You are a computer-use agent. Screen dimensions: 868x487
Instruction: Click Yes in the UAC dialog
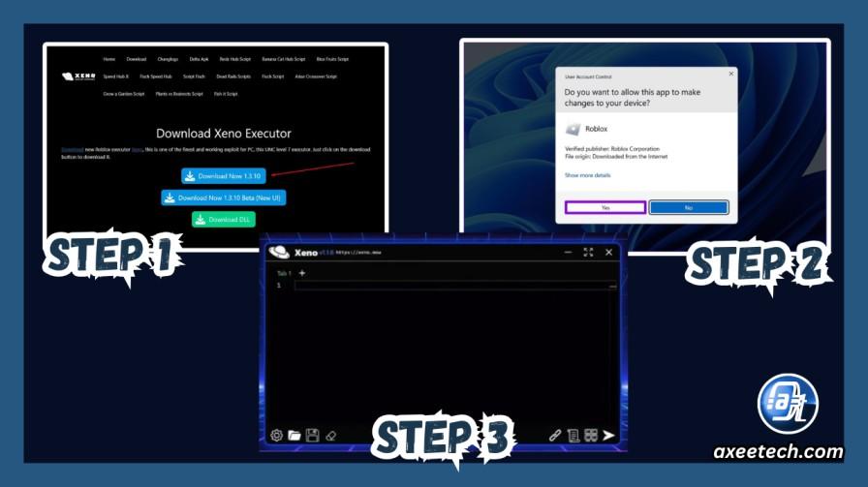605,207
